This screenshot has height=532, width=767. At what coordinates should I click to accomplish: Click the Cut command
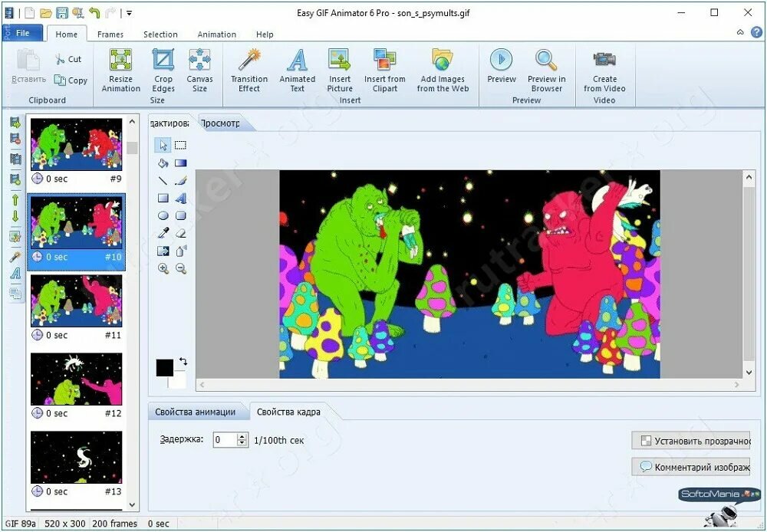coord(68,59)
